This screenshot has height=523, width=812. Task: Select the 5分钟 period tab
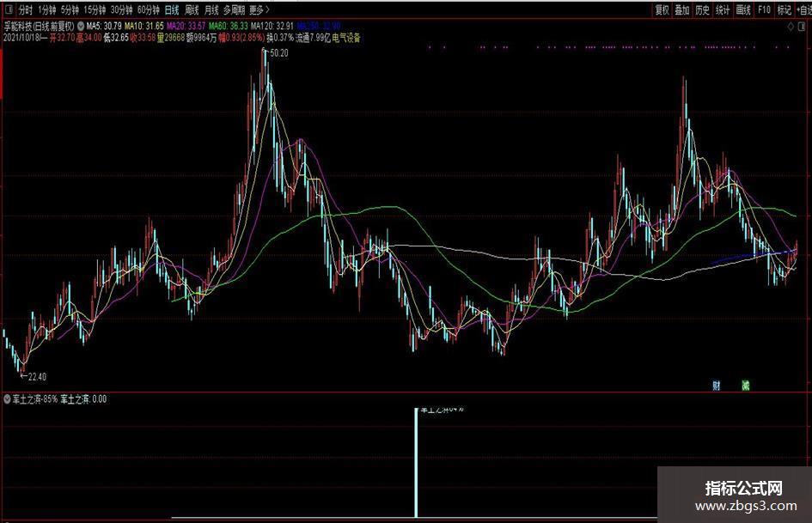(x=70, y=9)
